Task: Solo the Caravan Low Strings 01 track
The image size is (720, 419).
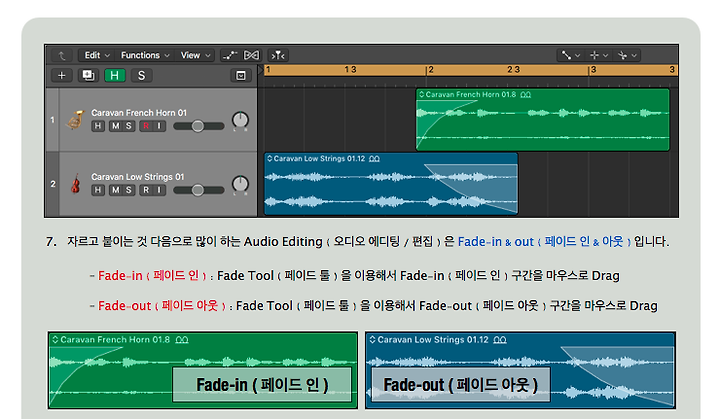Action: [x=129, y=190]
